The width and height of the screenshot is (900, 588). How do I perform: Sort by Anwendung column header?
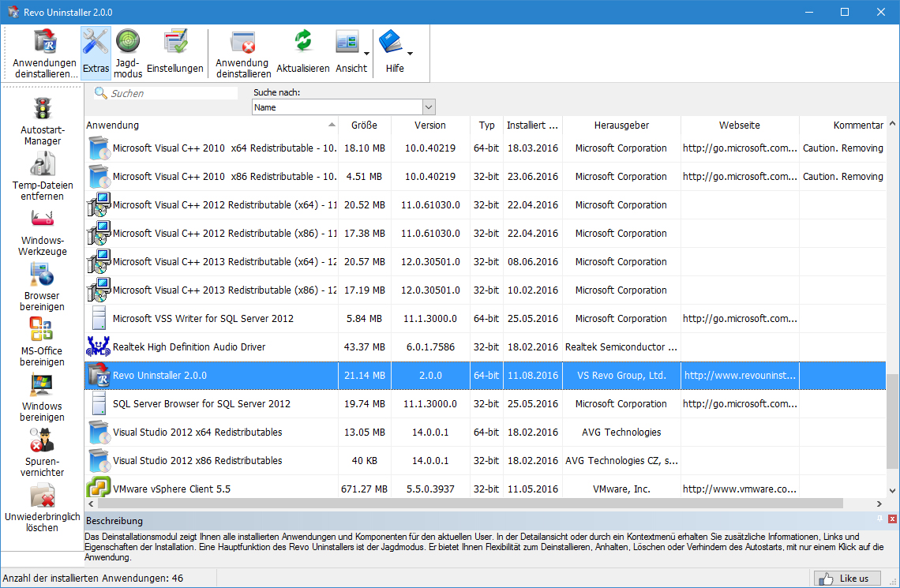pyautogui.click(x=212, y=125)
